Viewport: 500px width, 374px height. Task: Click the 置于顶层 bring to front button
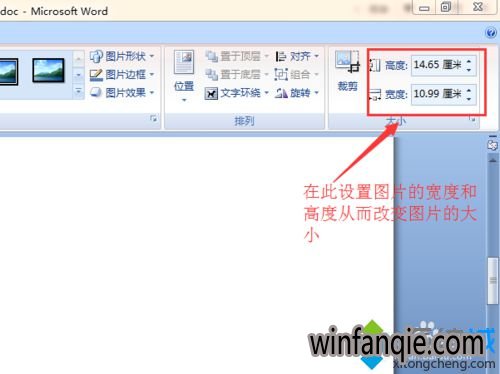(237, 56)
